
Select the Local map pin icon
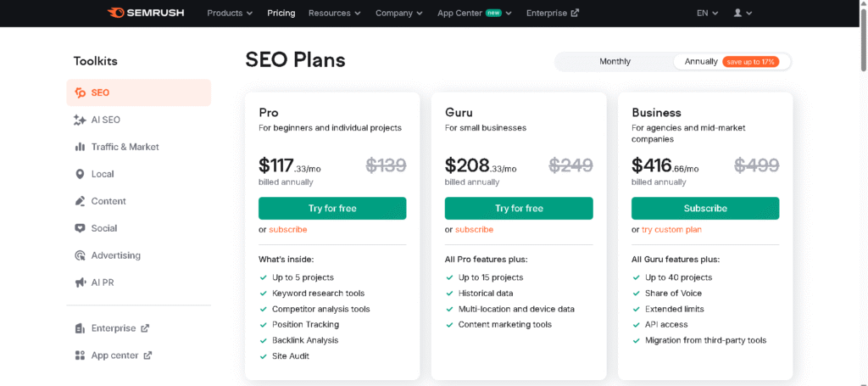(80, 174)
